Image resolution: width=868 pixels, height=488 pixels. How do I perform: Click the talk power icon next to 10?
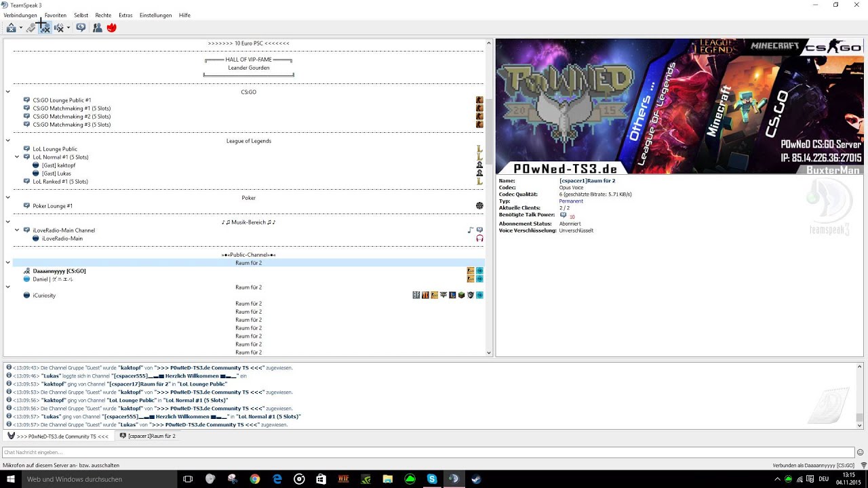[x=564, y=216]
